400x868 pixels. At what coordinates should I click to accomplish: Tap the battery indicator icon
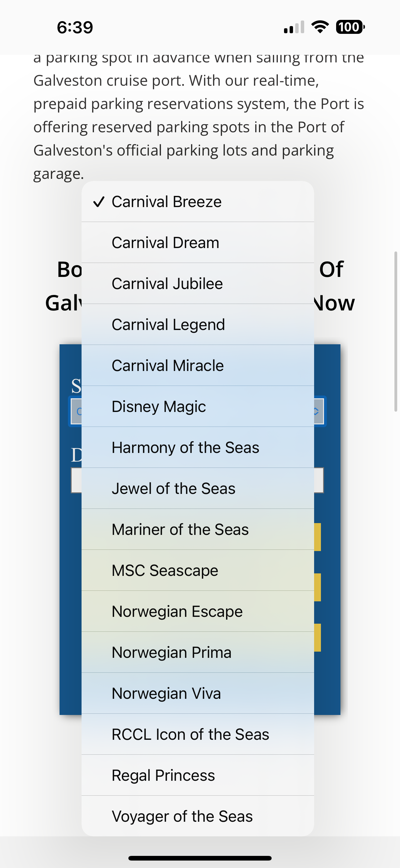click(350, 27)
